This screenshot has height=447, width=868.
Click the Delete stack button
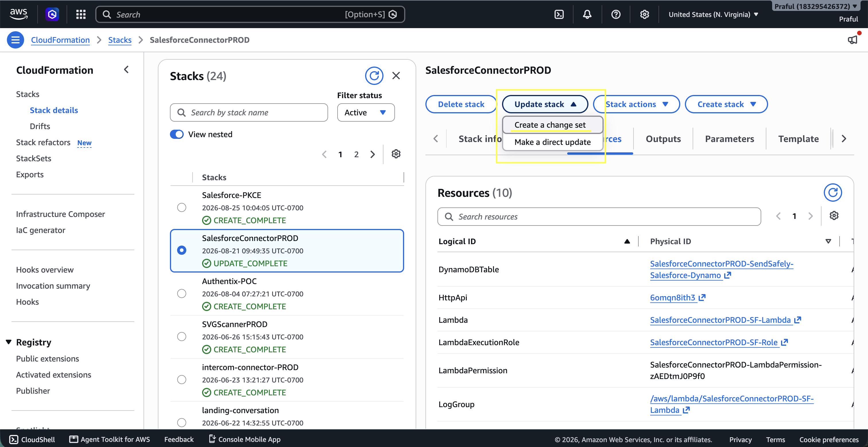(461, 104)
